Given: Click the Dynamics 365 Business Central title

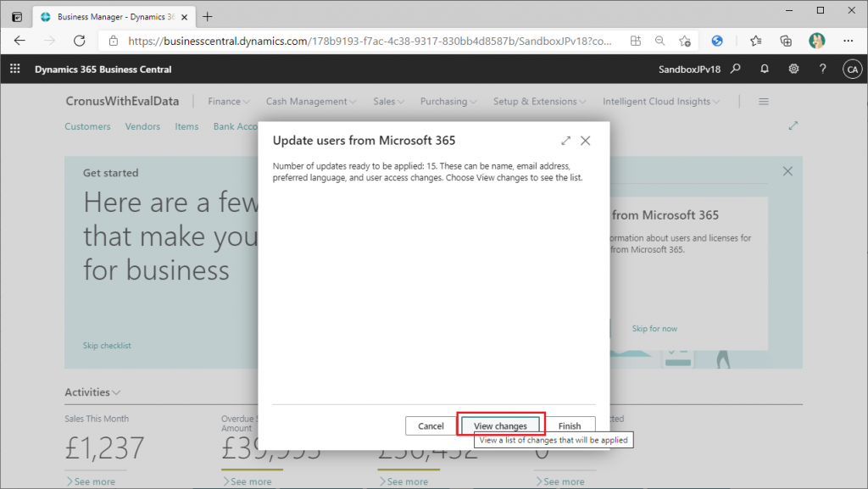Looking at the screenshot, I should [x=103, y=69].
